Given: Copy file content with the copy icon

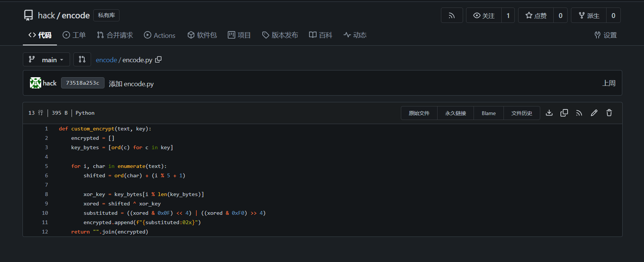Looking at the screenshot, I should click(x=564, y=113).
